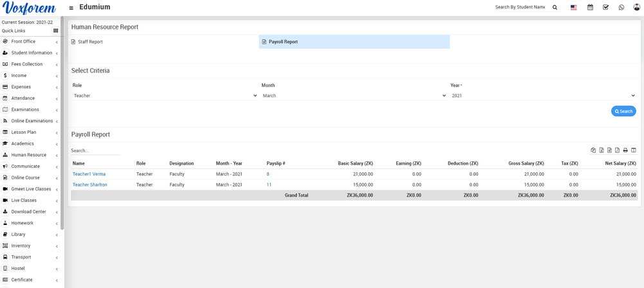The width and height of the screenshot is (644, 288).
Task: Print the payroll report table
Action: 625,150
